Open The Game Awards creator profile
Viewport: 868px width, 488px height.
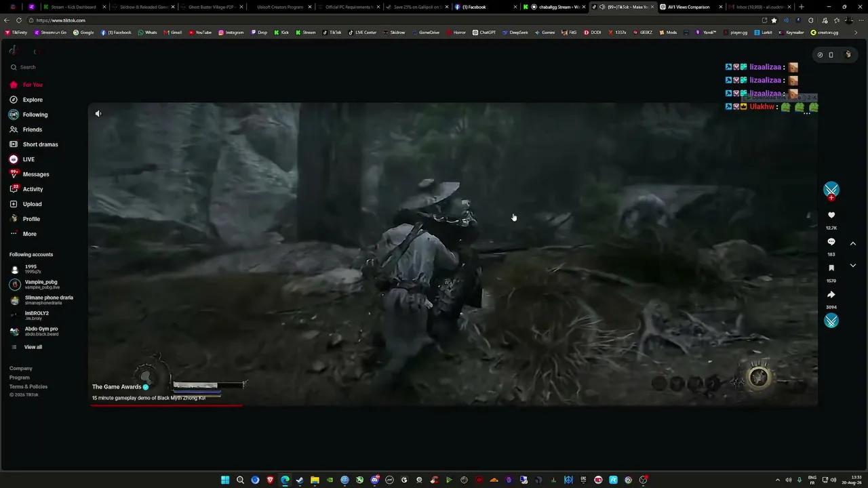[117, 387]
